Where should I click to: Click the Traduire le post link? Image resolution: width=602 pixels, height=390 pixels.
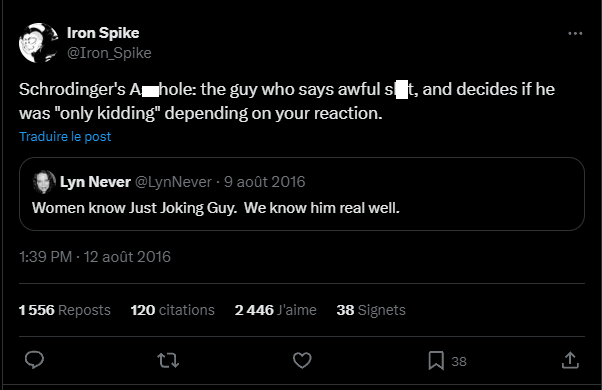pos(65,137)
